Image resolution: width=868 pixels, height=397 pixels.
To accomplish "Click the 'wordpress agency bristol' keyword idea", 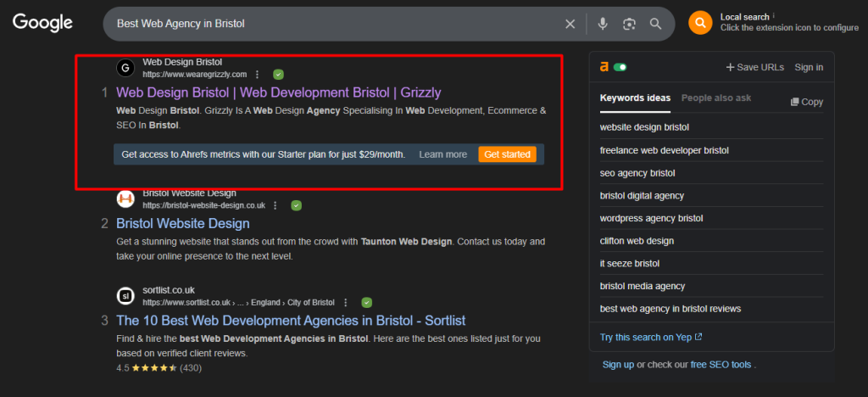I will click(651, 218).
